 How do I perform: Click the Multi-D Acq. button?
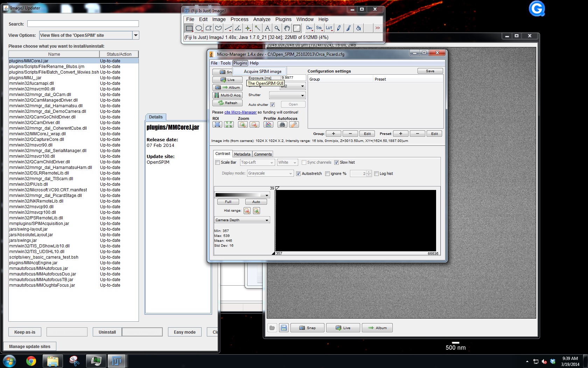(x=227, y=95)
